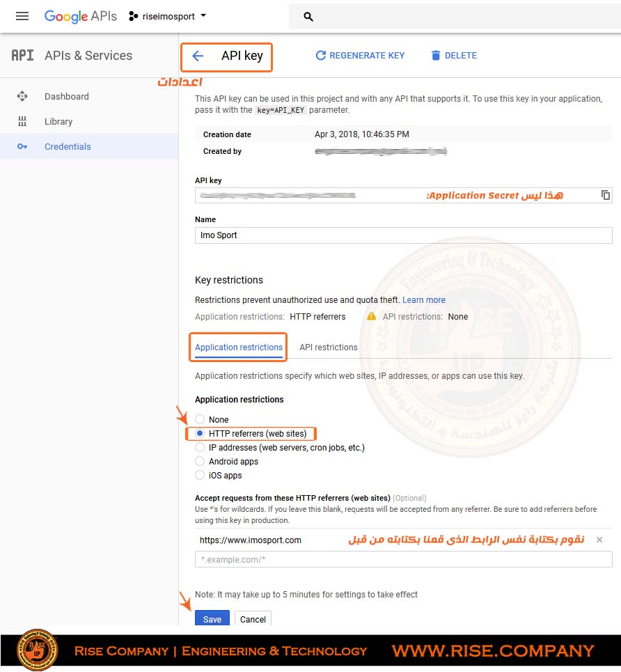Click the API restrictions warning icon
This screenshot has width=621, height=672.
371,316
